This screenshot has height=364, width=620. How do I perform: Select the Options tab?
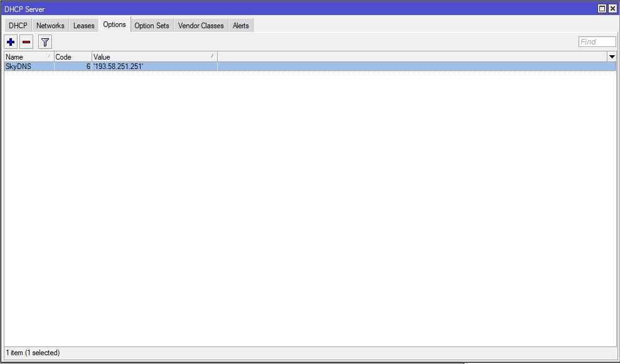tap(115, 24)
